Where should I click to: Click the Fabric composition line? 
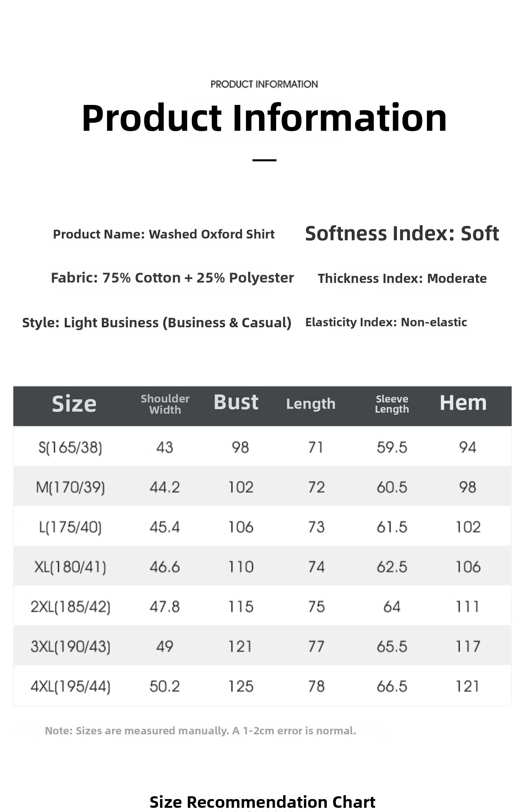(x=172, y=278)
